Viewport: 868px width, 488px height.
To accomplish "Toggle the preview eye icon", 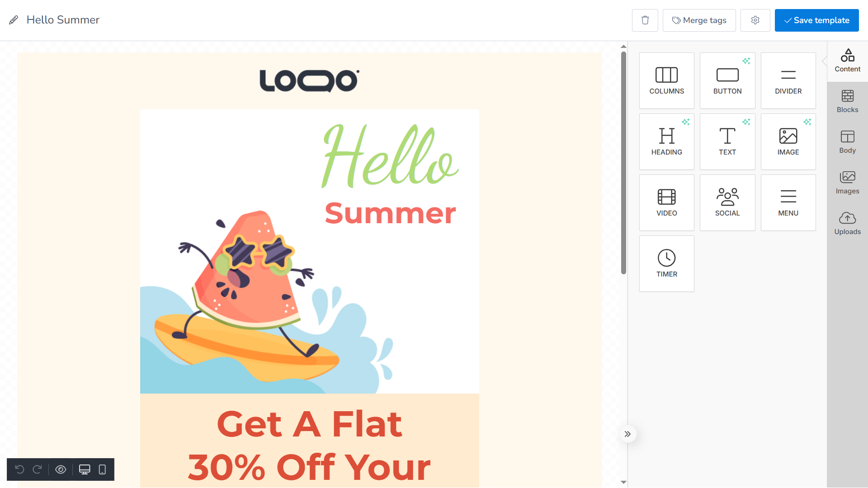I will tap(61, 469).
